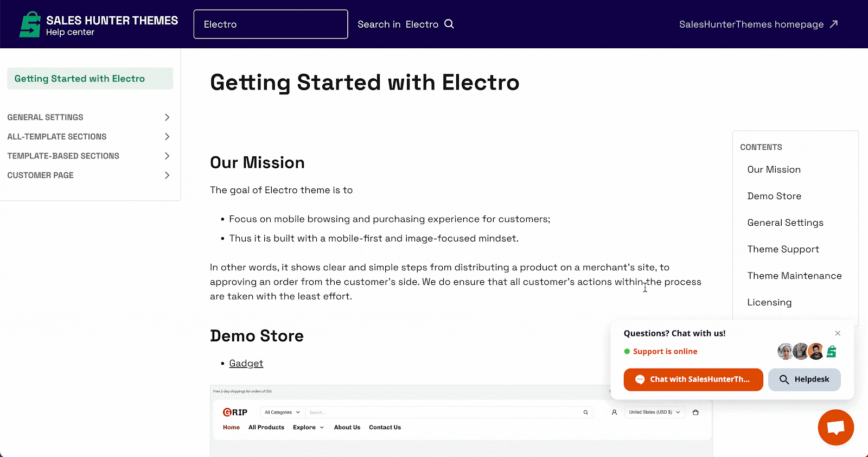Click the Chat with SalesHunterThemes button
Screen dimensions: 868x457
pos(693,379)
